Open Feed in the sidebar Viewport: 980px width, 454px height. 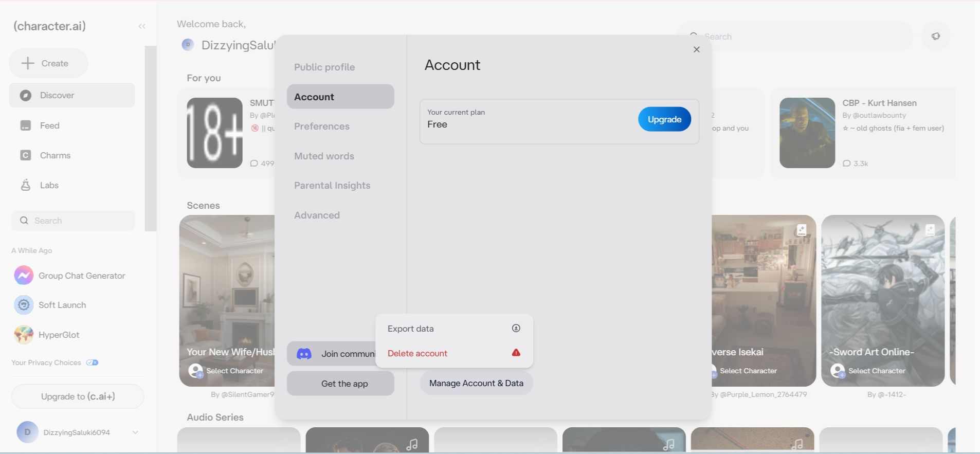click(x=72, y=125)
